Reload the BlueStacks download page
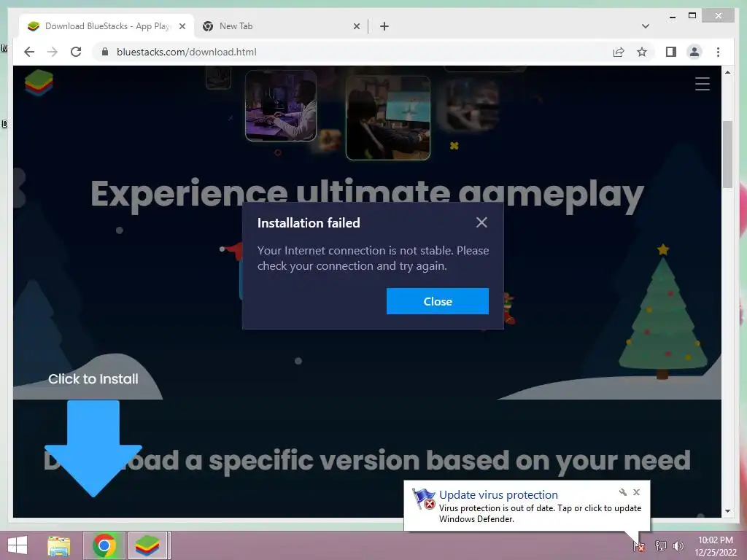The width and height of the screenshot is (747, 560). pos(76,52)
